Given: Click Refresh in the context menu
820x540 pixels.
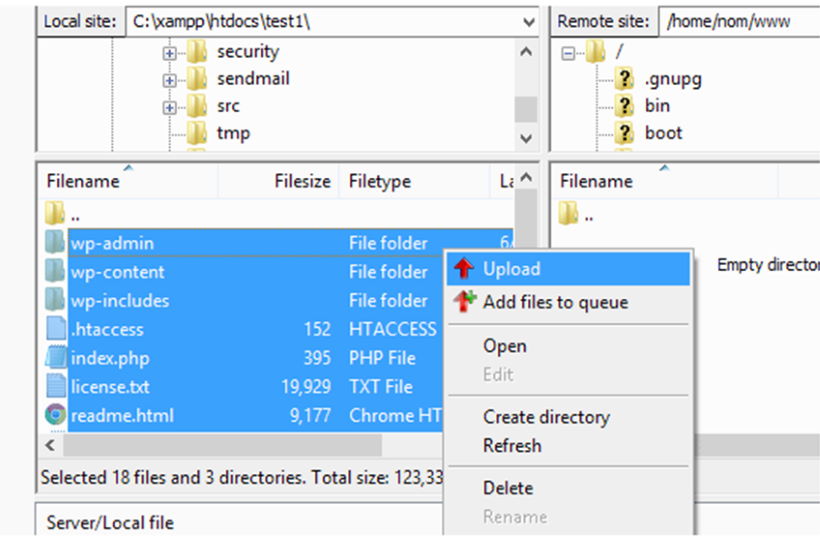Looking at the screenshot, I should pyautogui.click(x=512, y=446).
